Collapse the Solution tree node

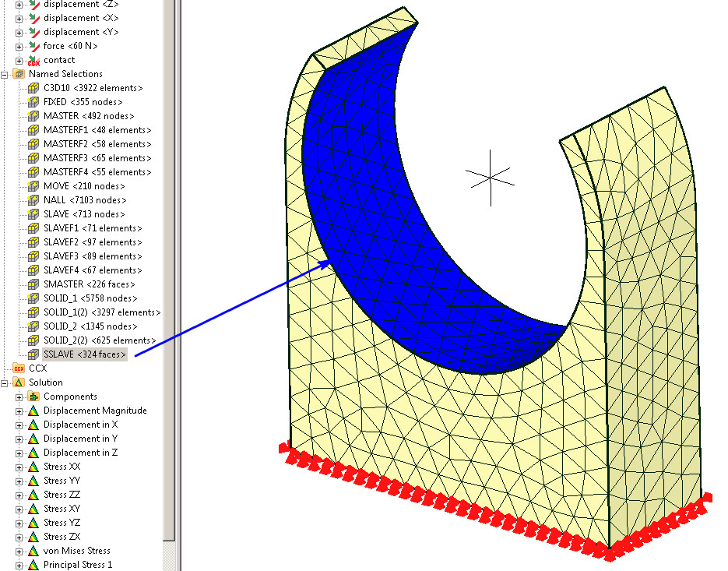(x=4, y=382)
